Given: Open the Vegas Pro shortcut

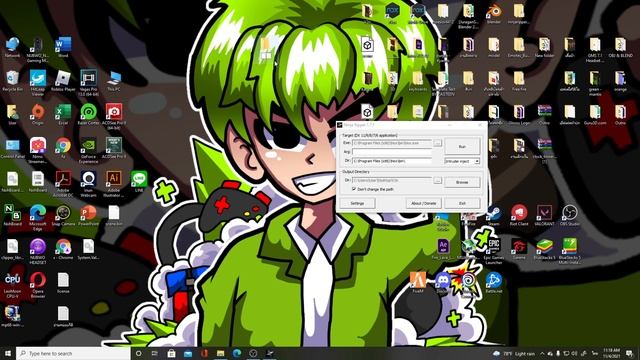Looking at the screenshot, I should (89, 82).
